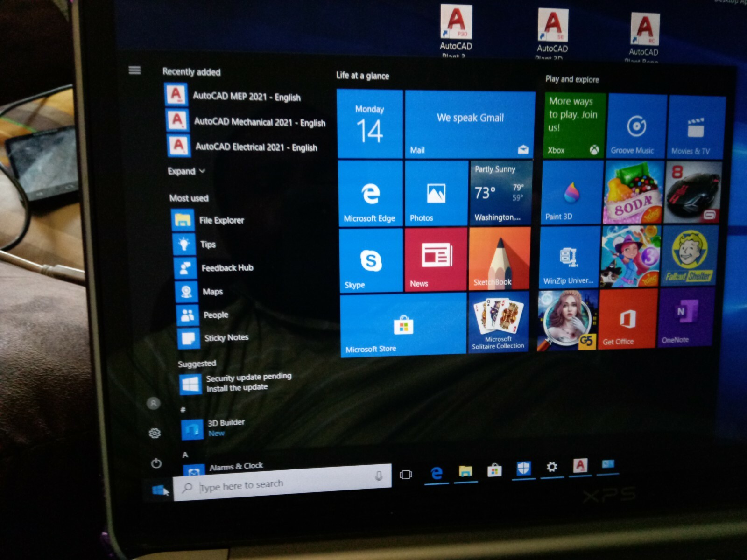The image size is (747, 560).
Task: Toggle the Start hamburger menu
Action: tap(134, 70)
